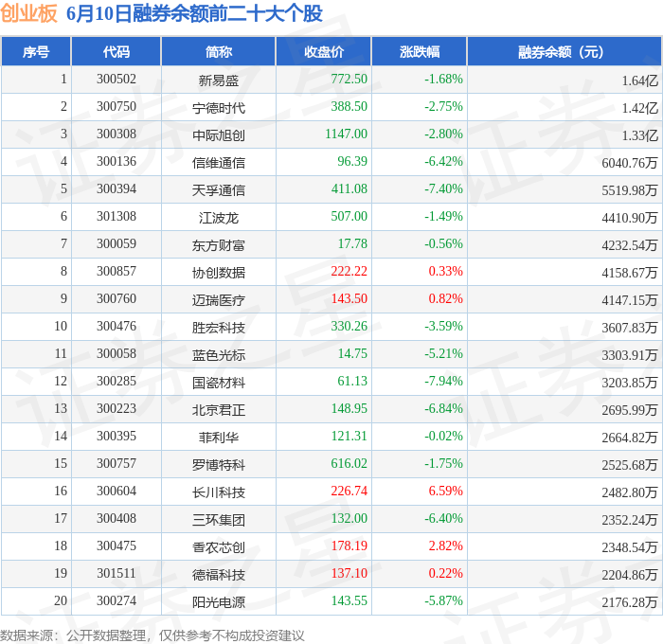Viewport: 663px width, 644px height.
Task: Click the 简称 column header
Action: pos(219,52)
